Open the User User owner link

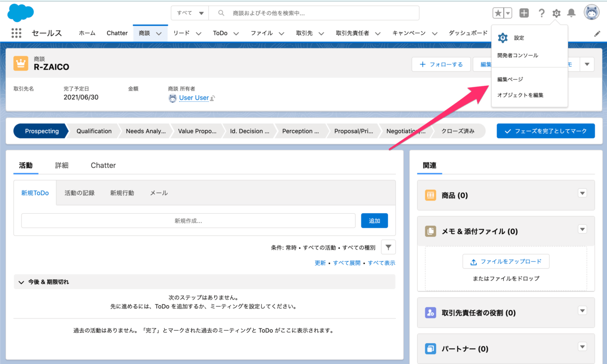point(194,98)
